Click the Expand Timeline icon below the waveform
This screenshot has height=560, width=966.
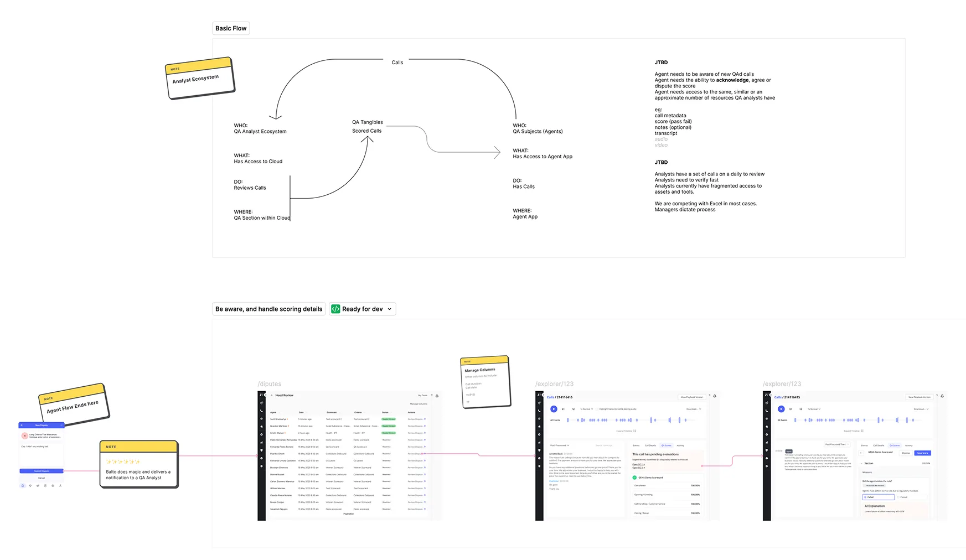[x=634, y=431]
